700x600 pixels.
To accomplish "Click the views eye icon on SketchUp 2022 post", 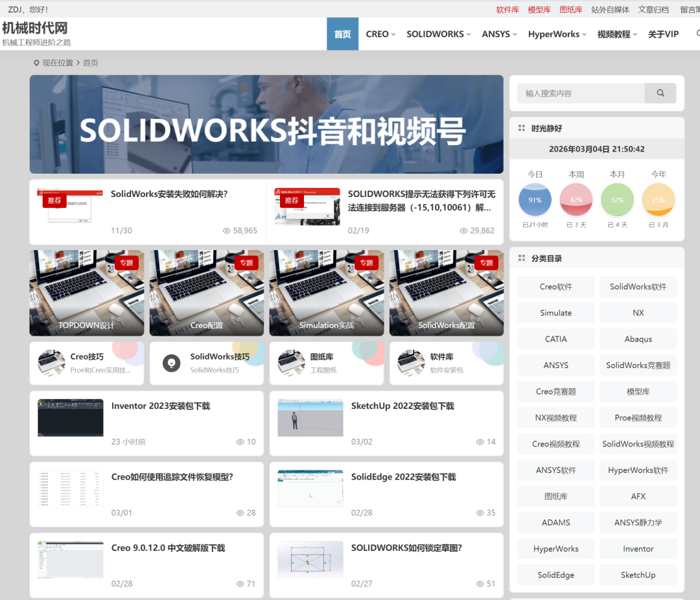I will (480, 442).
